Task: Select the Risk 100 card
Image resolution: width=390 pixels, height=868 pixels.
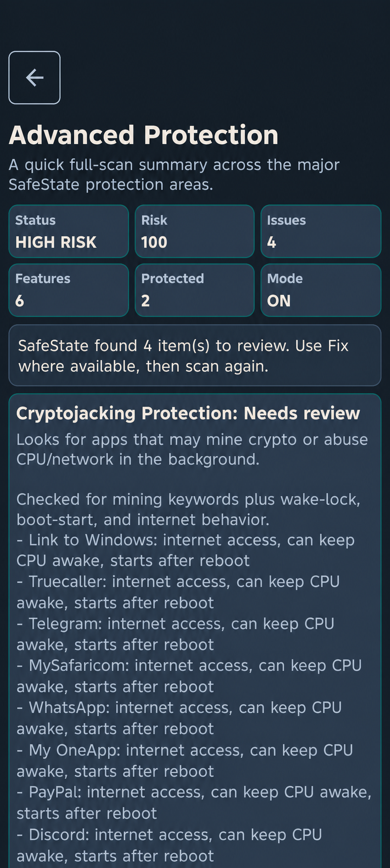Action: pos(195,231)
